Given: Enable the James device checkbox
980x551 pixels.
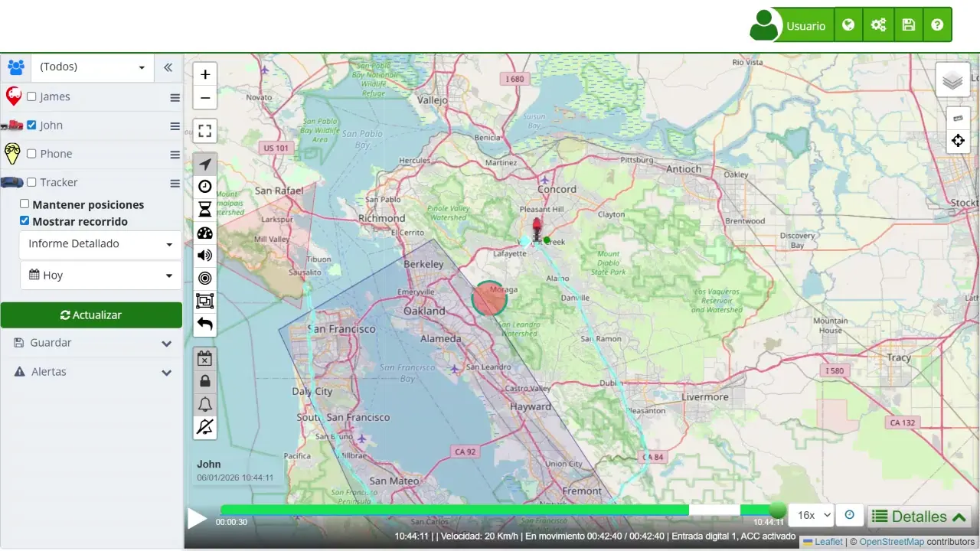Looking at the screenshot, I should pos(31,96).
